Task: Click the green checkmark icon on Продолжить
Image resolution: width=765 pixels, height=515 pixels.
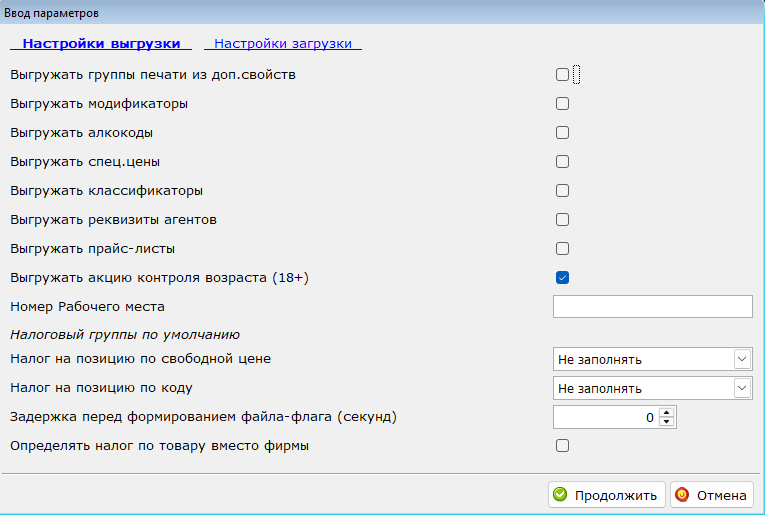Action: tap(560, 495)
